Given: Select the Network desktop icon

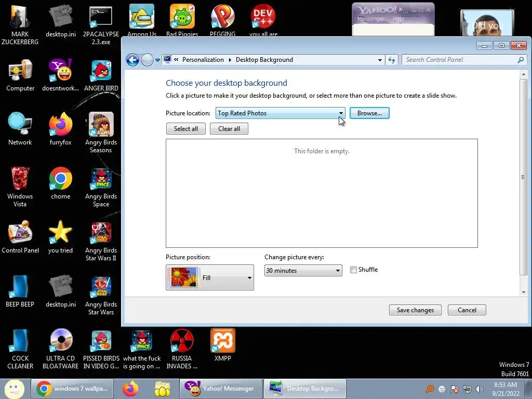Looking at the screenshot, I should tap(20, 129).
